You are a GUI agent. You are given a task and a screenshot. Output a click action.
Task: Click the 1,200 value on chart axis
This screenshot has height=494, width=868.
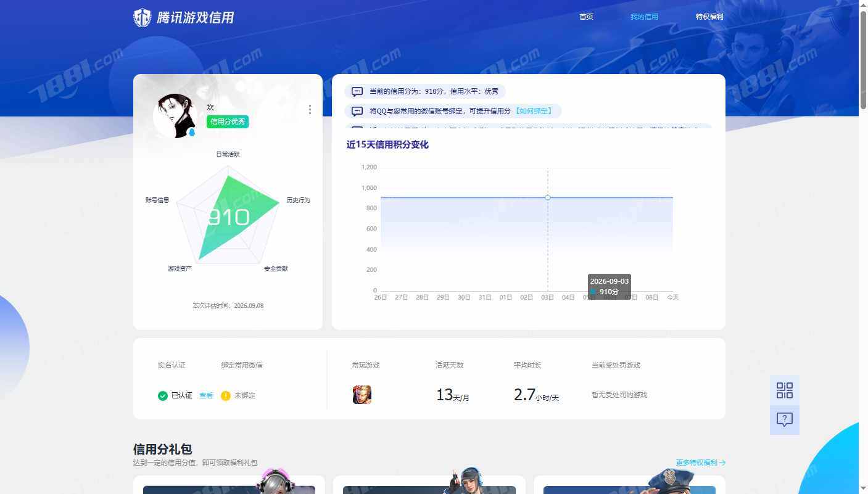point(369,167)
